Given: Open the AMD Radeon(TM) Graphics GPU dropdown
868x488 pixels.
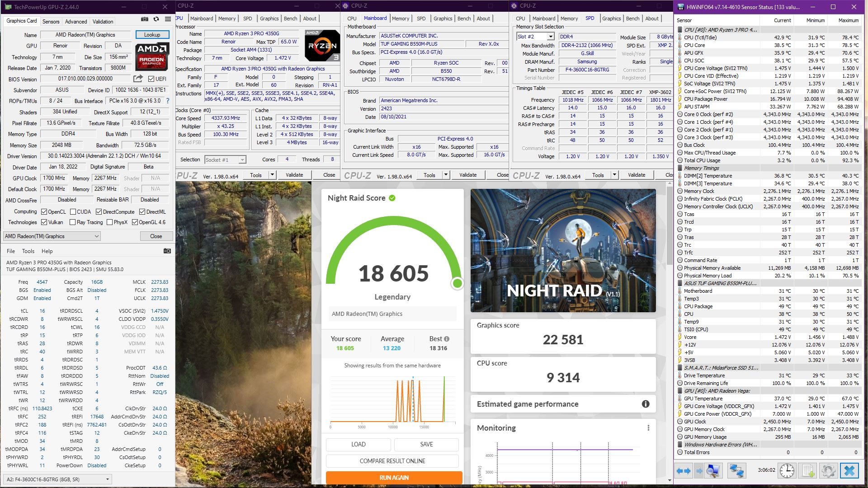Looking at the screenshot, I should coord(52,236).
